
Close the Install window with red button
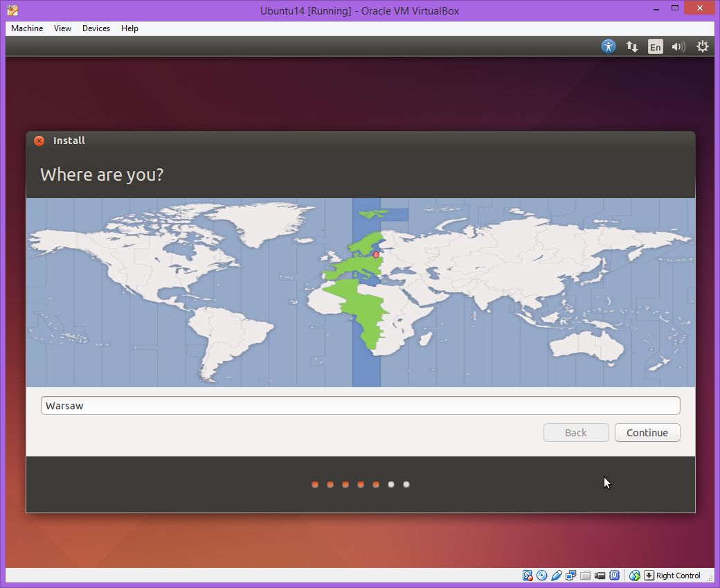(39, 141)
